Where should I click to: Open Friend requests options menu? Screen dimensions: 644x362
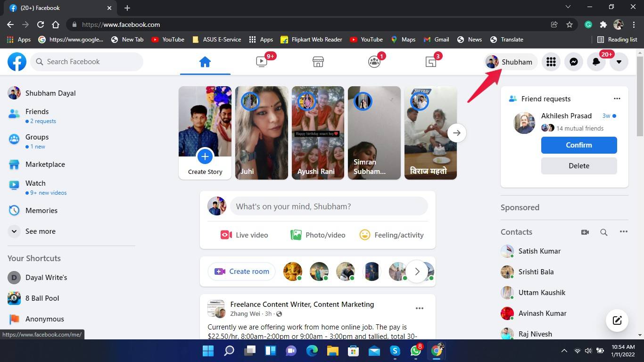pyautogui.click(x=617, y=99)
